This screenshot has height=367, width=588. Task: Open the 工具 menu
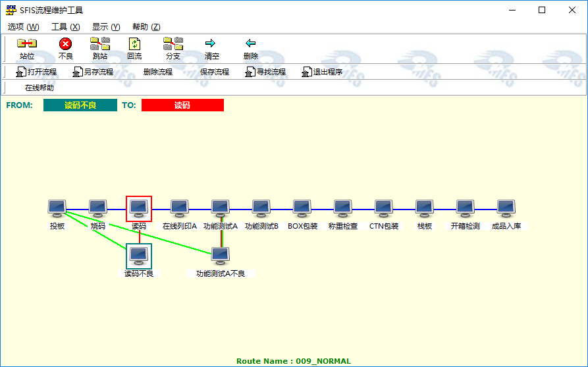coord(65,27)
